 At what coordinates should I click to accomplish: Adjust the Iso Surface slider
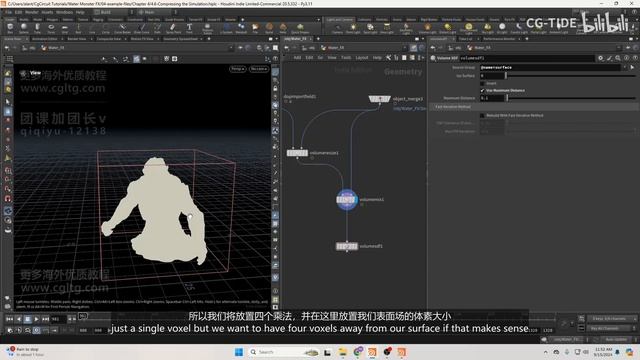[x=571, y=76]
